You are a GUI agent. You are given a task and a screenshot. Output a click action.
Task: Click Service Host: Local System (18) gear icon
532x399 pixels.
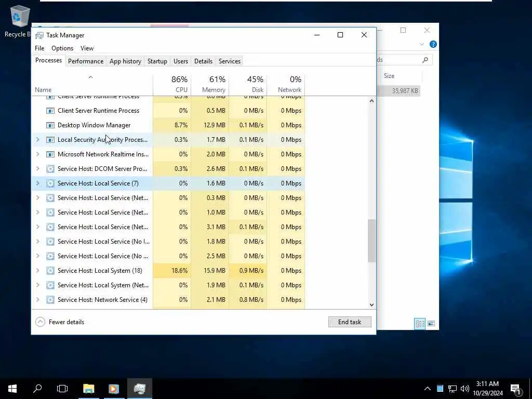(x=50, y=271)
